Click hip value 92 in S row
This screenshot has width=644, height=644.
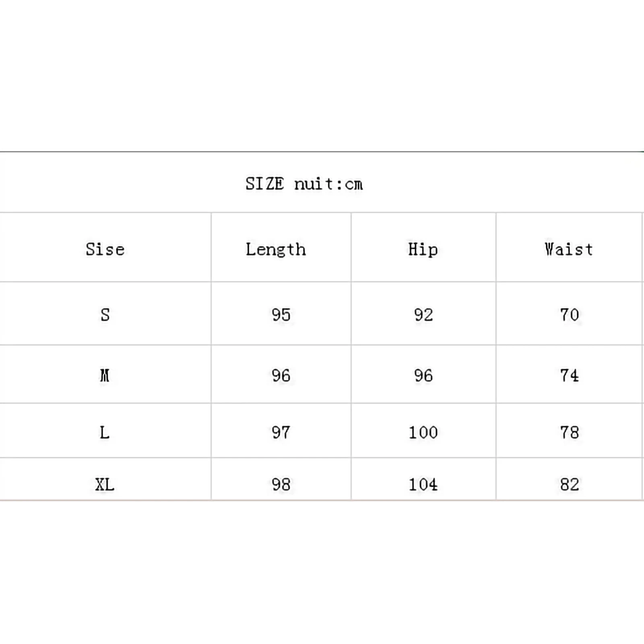coord(423,315)
